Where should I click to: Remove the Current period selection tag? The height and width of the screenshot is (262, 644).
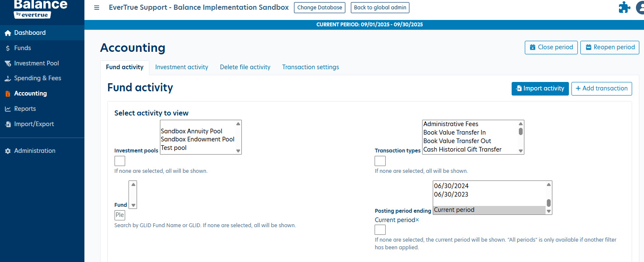tap(417, 220)
